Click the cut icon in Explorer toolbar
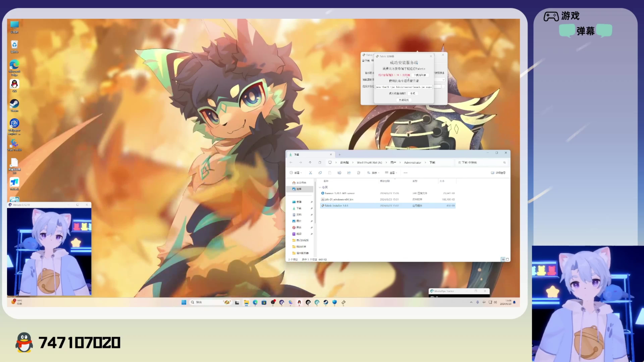644x362 pixels. click(x=310, y=173)
